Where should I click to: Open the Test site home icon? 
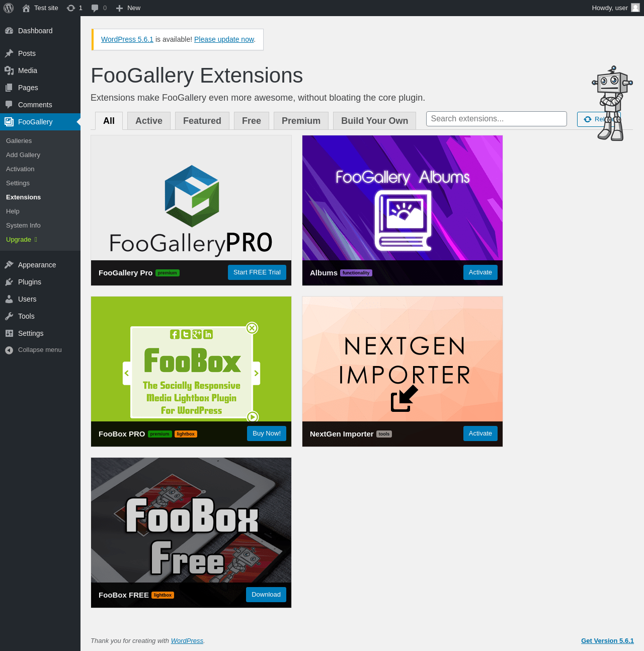26,8
